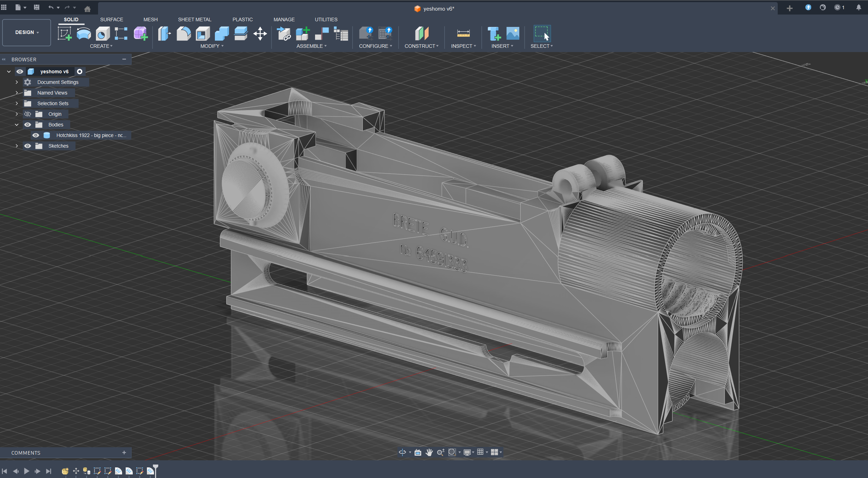Show the hidden Origin folder
The image size is (868, 478).
pos(28,114)
